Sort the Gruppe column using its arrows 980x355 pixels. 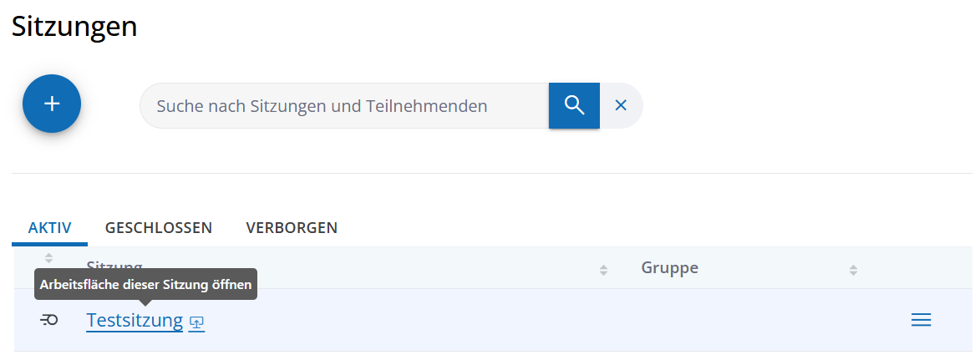tap(853, 270)
